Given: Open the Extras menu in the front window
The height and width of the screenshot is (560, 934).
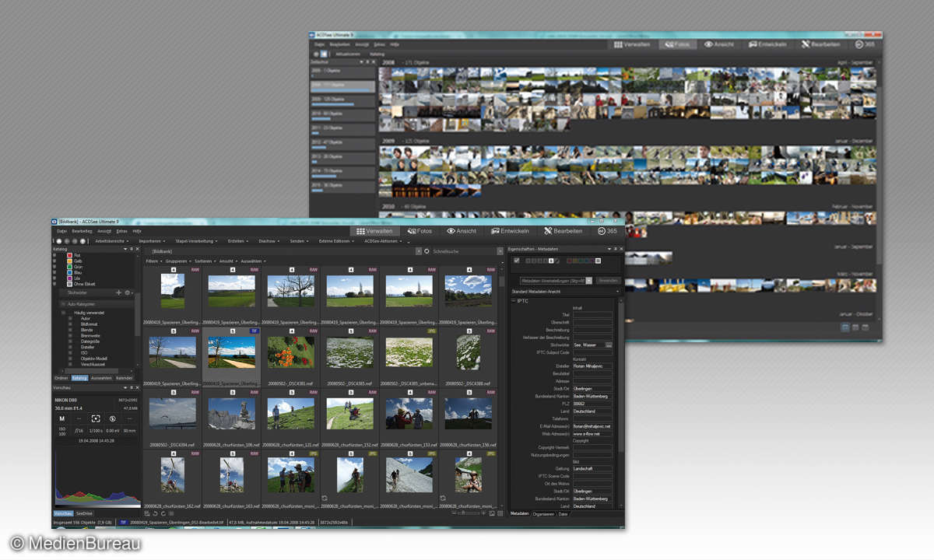Looking at the screenshot, I should click(x=122, y=231).
